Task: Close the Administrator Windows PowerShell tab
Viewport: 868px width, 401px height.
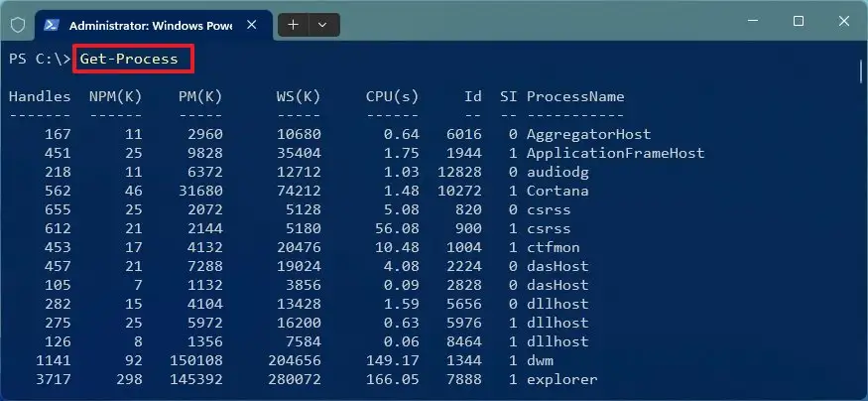Action: [251, 25]
